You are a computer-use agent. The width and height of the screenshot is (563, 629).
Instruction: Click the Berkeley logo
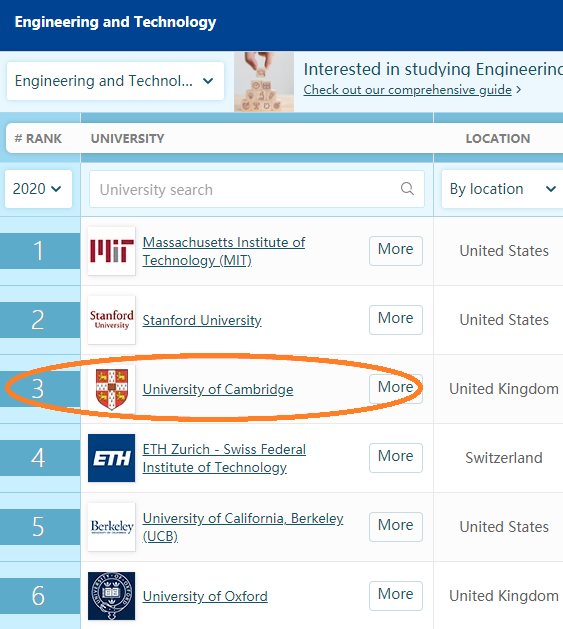pyautogui.click(x=112, y=527)
